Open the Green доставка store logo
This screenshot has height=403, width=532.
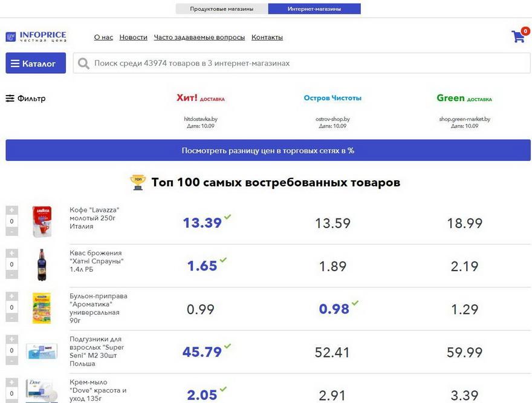pyautogui.click(x=464, y=98)
